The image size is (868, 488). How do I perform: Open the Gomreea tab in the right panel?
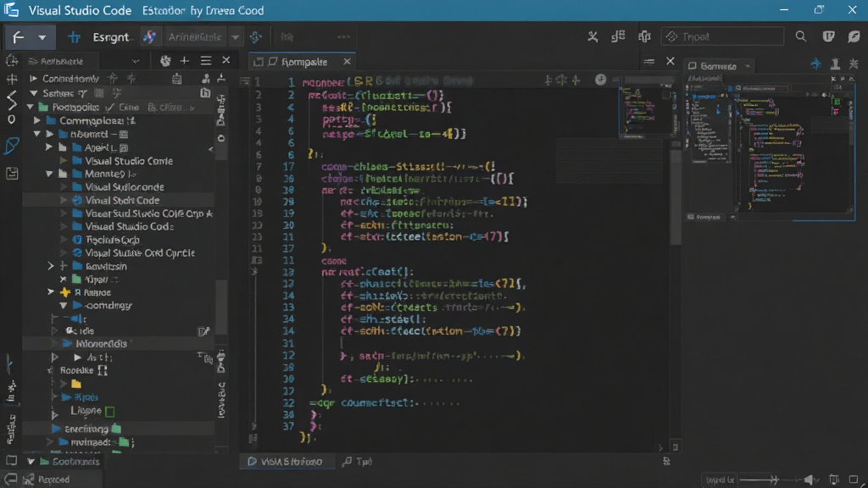tap(718, 66)
